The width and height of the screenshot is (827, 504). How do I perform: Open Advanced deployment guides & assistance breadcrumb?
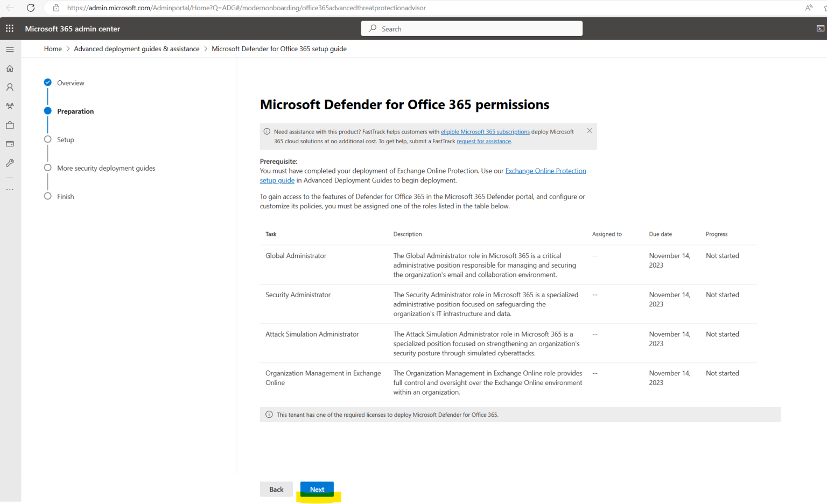coord(136,48)
